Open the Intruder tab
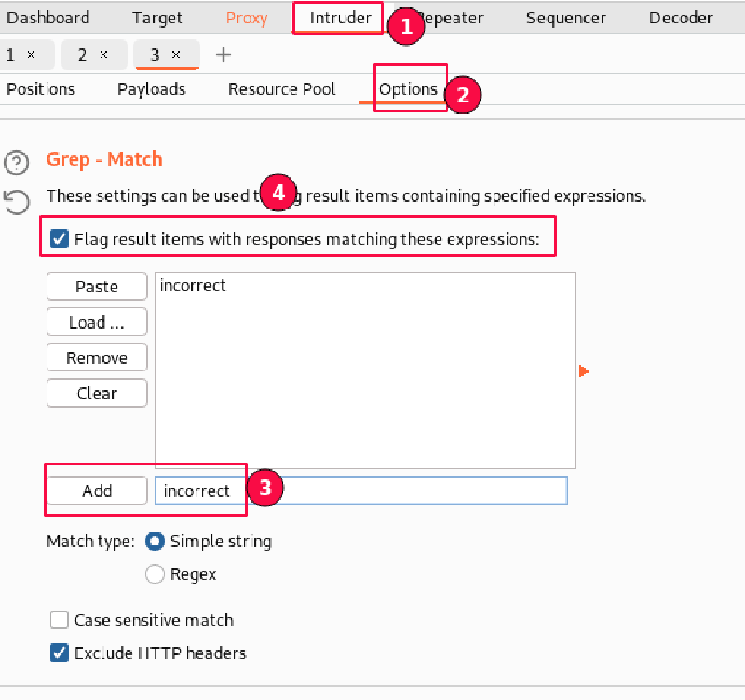This screenshot has width=745, height=700. [340, 18]
